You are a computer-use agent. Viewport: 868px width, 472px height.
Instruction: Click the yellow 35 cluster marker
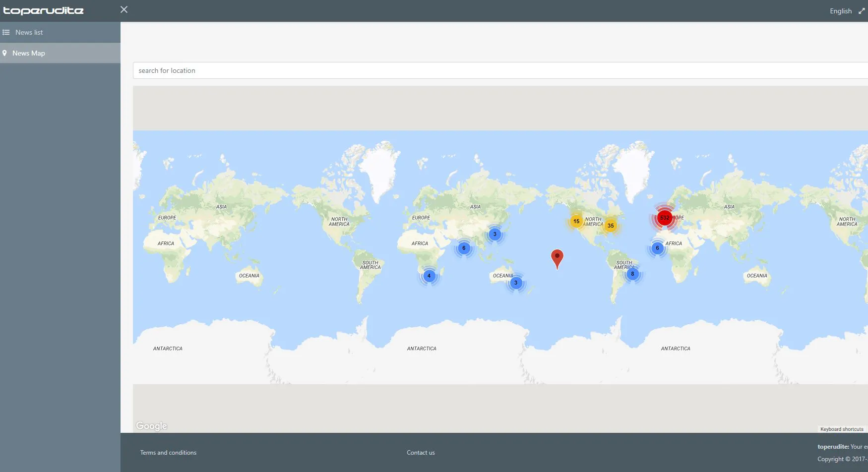[611, 226]
